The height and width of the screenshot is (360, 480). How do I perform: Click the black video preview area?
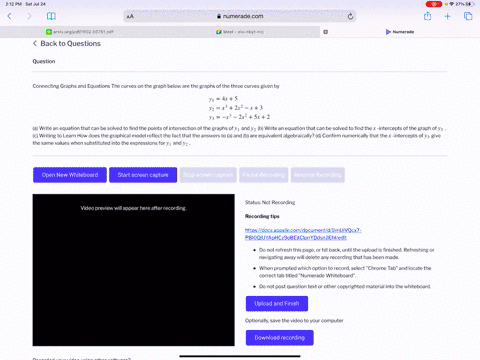tap(133, 270)
